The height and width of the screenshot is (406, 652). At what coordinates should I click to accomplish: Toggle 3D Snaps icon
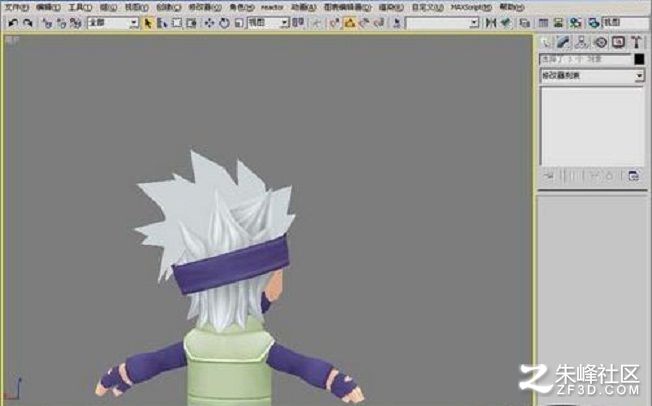pyautogui.click(x=335, y=23)
